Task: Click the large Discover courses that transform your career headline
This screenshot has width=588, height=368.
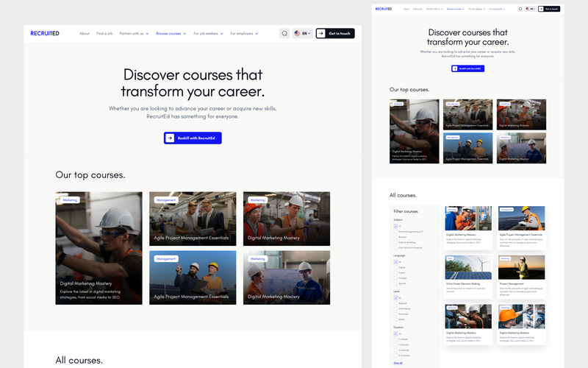Action: 193,83
